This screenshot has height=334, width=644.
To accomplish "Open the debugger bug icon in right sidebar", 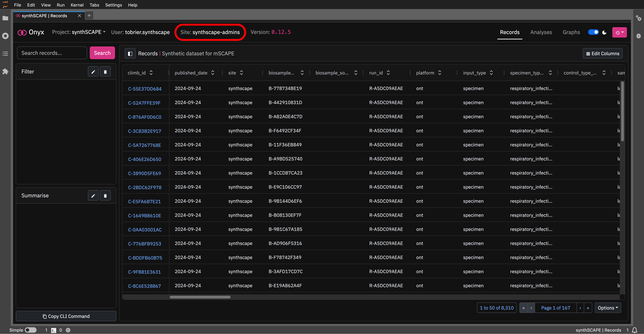I will point(638,36).
